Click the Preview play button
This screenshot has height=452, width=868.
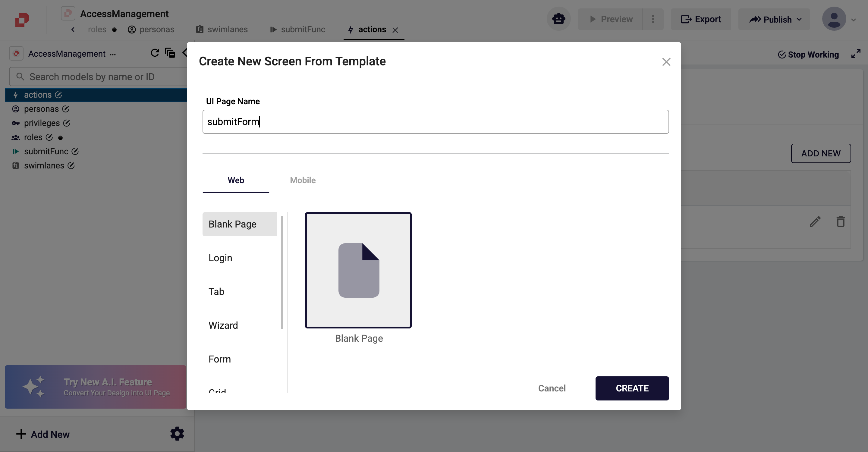[x=611, y=19]
